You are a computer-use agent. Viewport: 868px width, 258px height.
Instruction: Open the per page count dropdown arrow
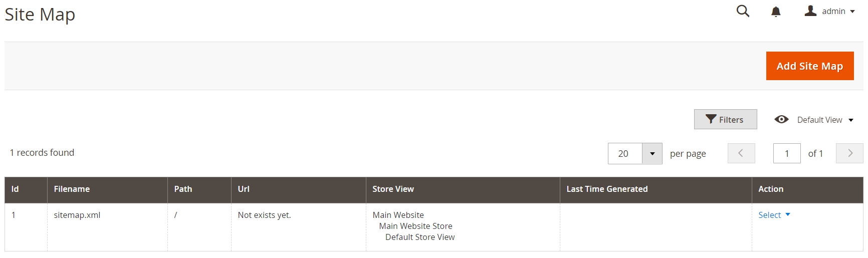(x=652, y=153)
